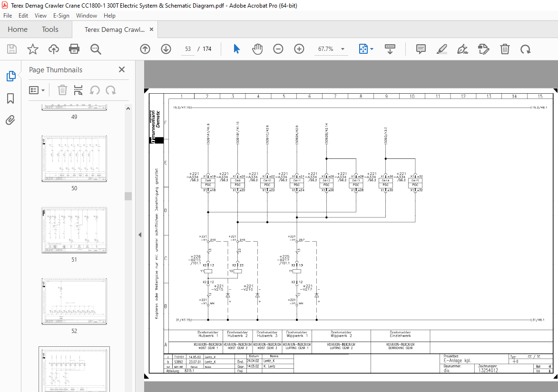Select the highlighter pen tool

click(x=441, y=49)
